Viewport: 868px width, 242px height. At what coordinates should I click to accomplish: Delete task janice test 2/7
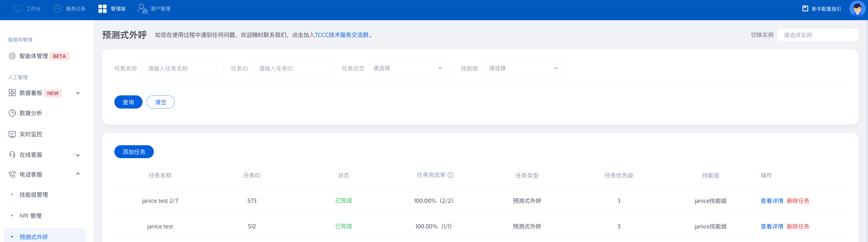(798, 201)
